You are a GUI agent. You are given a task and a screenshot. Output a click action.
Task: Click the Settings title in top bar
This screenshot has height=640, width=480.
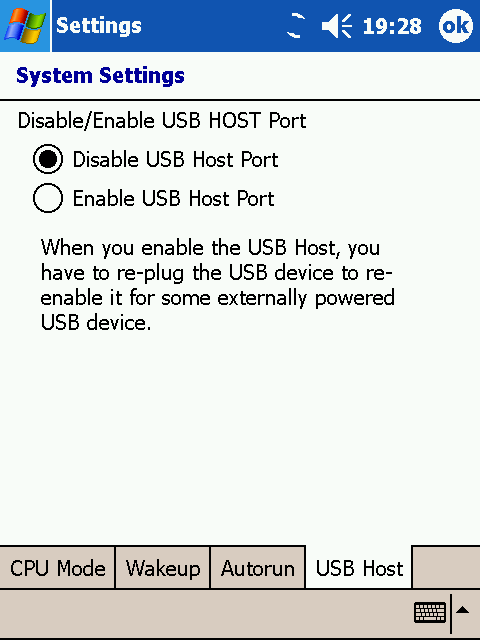pyautogui.click(x=99, y=26)
